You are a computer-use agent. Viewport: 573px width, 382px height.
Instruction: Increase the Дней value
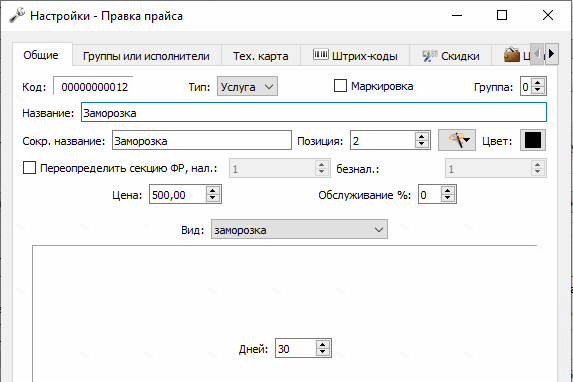point(322,344)
